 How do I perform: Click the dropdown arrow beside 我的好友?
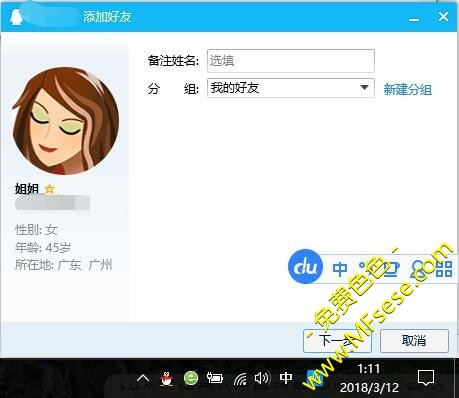point(364,88)
